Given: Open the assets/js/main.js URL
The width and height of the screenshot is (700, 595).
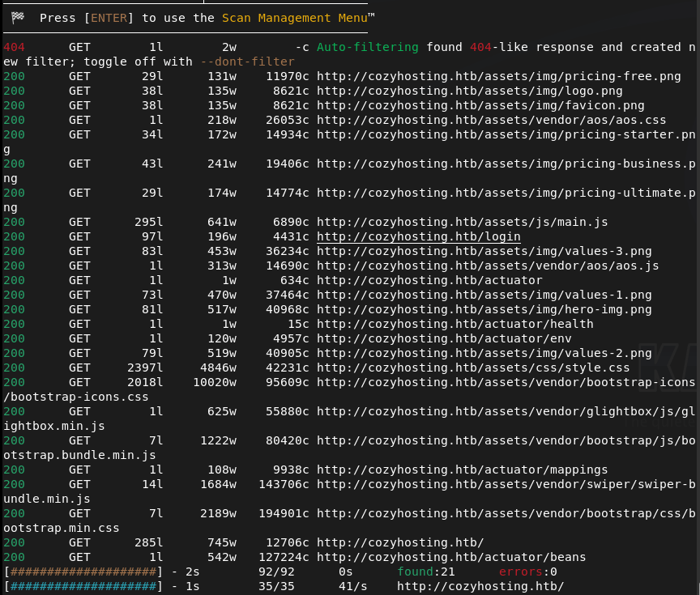Looking at the screenshot, I should 462,222.
